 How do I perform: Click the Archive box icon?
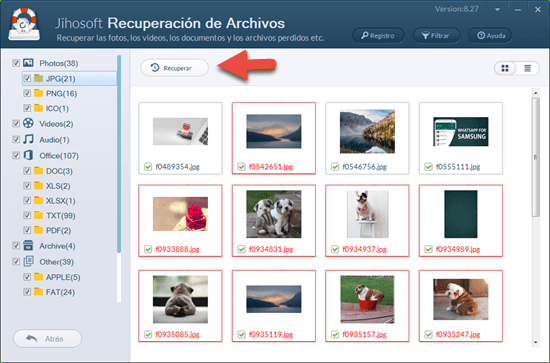click(28, 246)
